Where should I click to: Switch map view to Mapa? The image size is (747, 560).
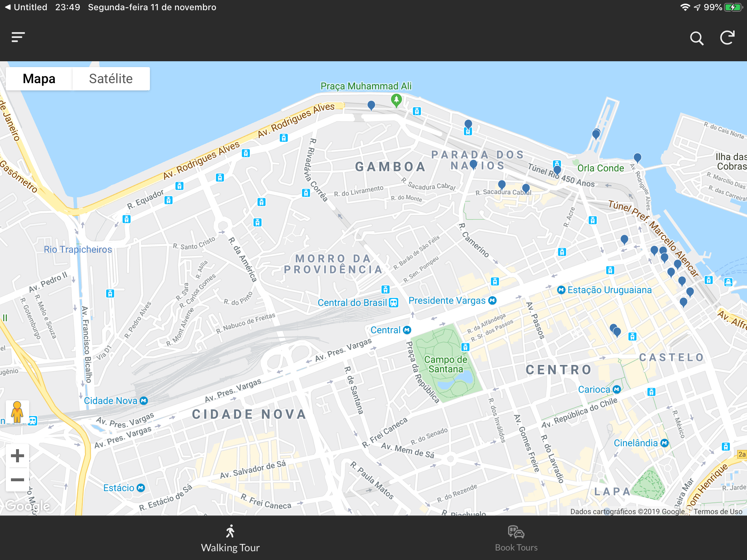tap(39, 79)
